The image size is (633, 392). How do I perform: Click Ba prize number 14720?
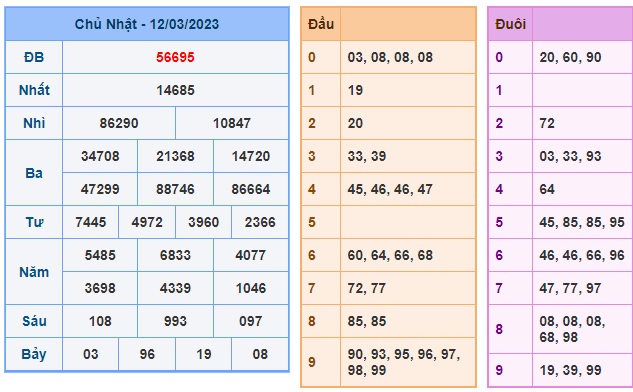coord(251,156)
